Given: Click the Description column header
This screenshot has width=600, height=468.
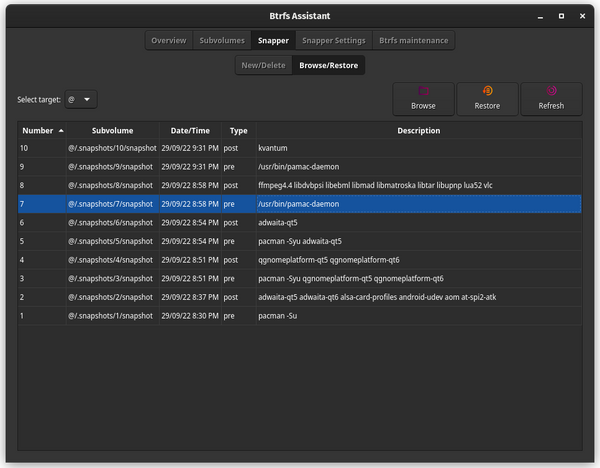Looking at the screenshot, I should 418,130.
